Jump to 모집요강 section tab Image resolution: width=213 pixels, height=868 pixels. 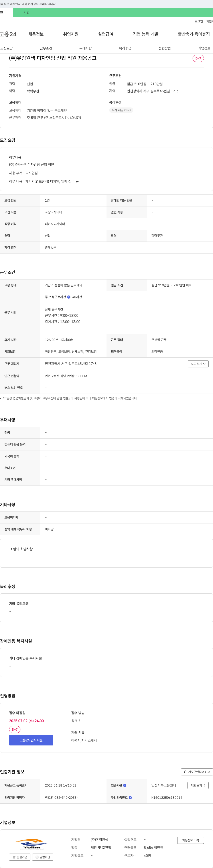coord(6,48)
